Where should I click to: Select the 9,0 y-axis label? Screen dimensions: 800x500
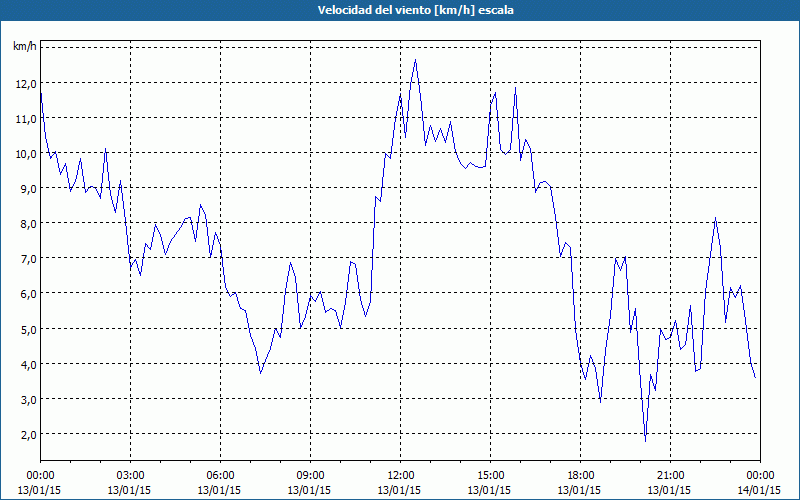pos(30,189)
